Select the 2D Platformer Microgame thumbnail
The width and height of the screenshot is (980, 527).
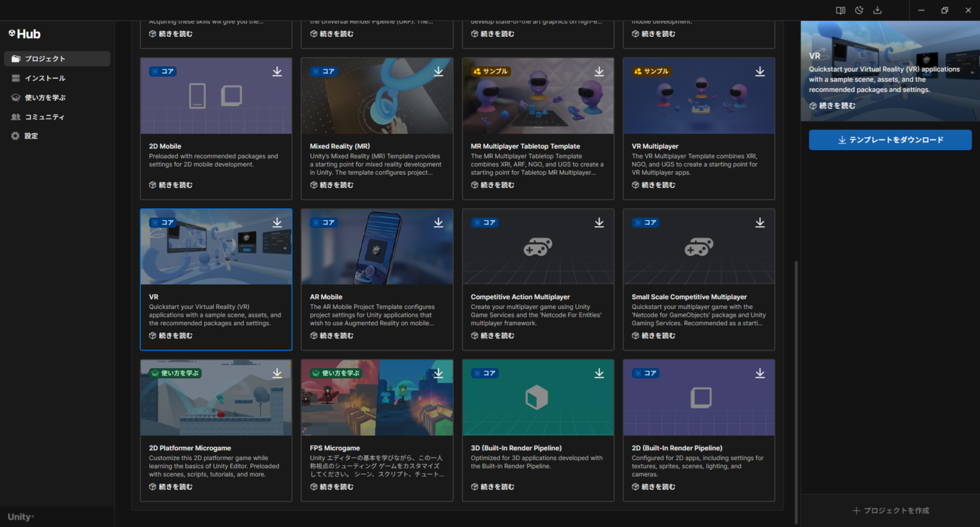pyautogui.click(x=216, y=398)
